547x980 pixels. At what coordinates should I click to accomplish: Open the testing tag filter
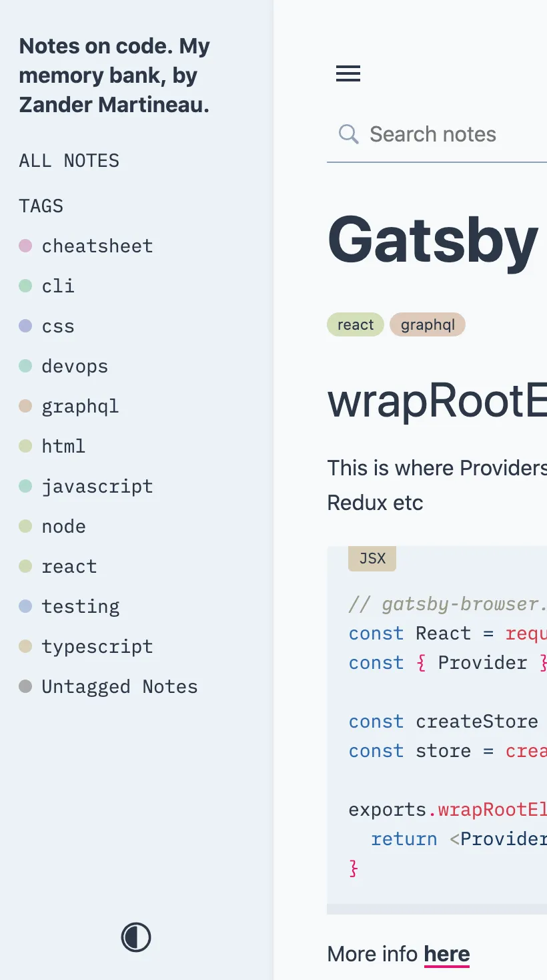81,606
